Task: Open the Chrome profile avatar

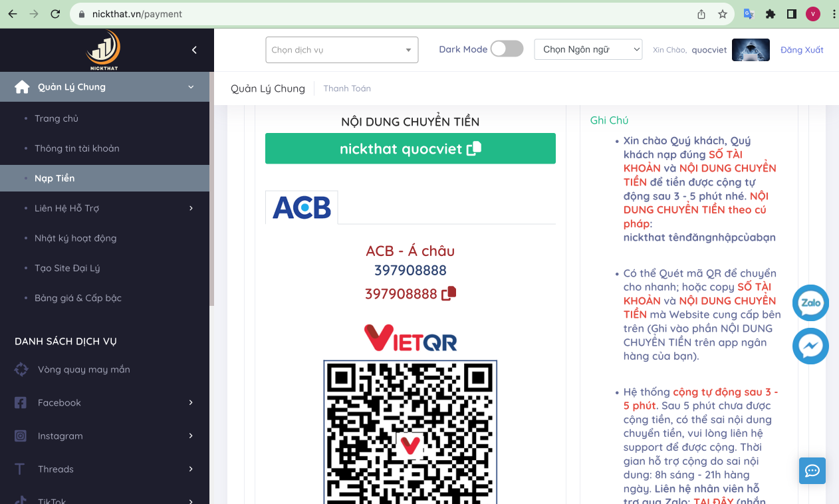Action: pyautogui.click(x=812, y=14)
